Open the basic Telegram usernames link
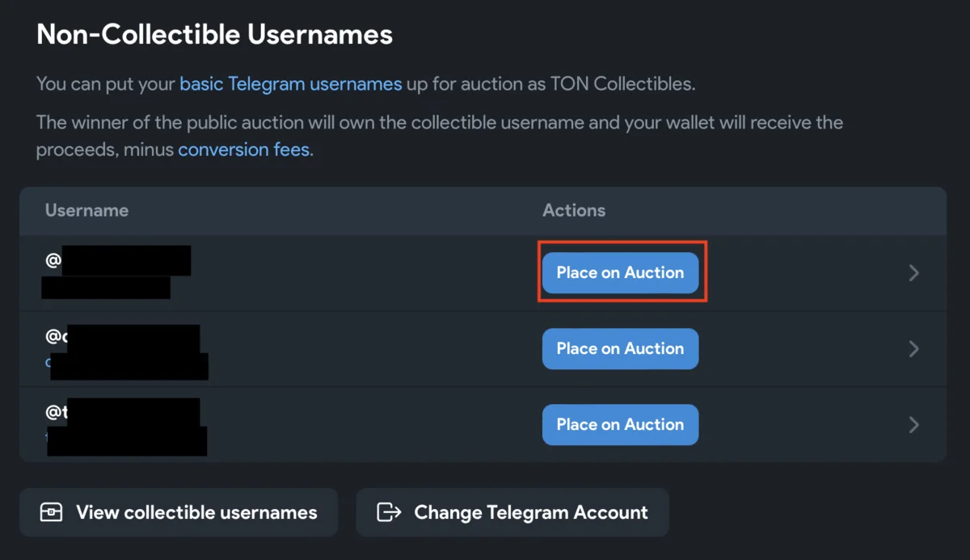Image resolution: width=970 pixels, height=560 pixels. point(290,84)
